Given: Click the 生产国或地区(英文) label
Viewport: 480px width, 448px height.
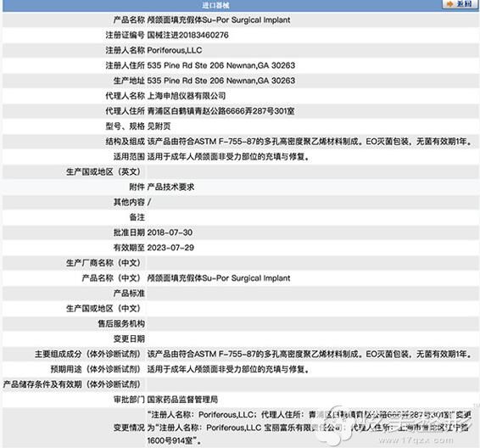Looking at the screenshot, I should click(x=104, y=171).
